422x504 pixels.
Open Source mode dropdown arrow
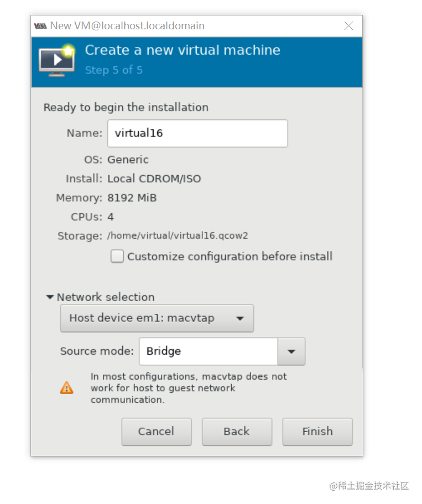(291, 351)
